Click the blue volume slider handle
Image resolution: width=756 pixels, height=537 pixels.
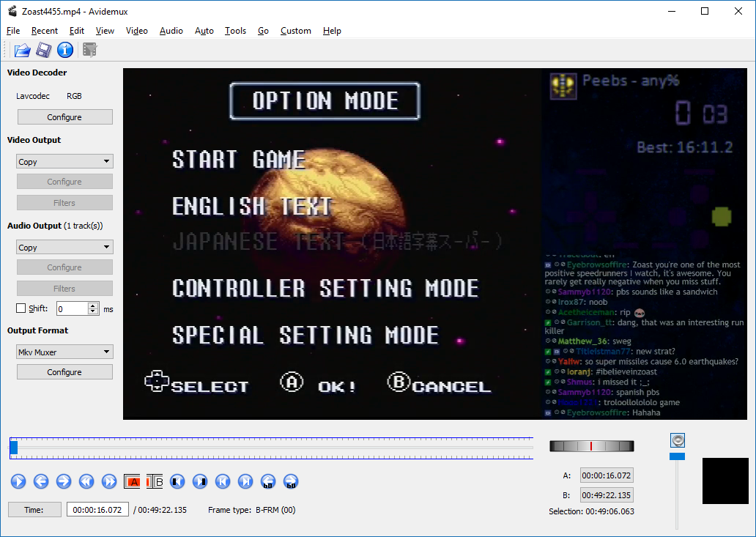tap(677, 456)
